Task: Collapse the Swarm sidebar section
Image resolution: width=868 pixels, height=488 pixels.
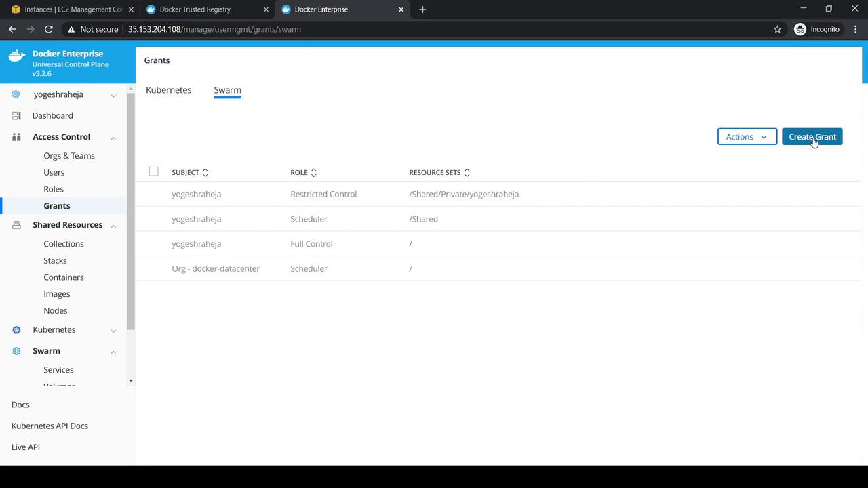Action: tap(113, 352)
